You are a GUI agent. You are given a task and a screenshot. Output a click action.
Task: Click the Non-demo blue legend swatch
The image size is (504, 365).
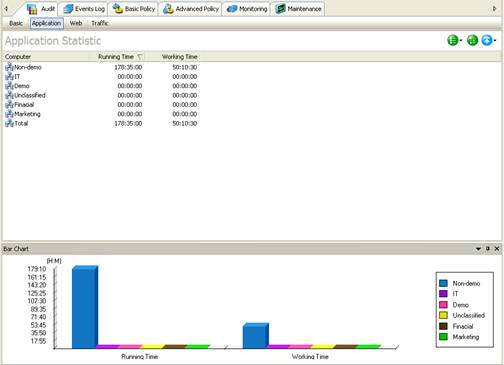tap(443, 283)
